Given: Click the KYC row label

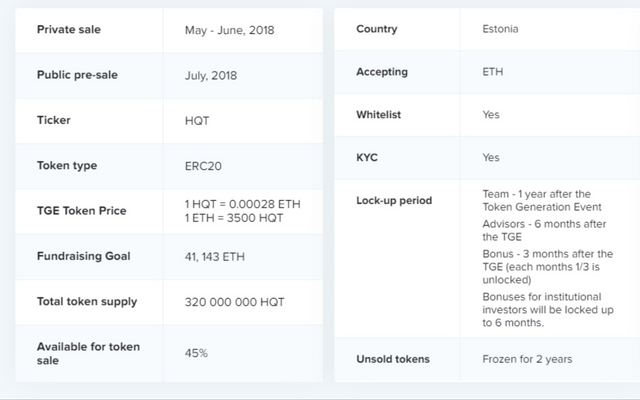Looking at the screenshot, I should [x=368, y=158].
